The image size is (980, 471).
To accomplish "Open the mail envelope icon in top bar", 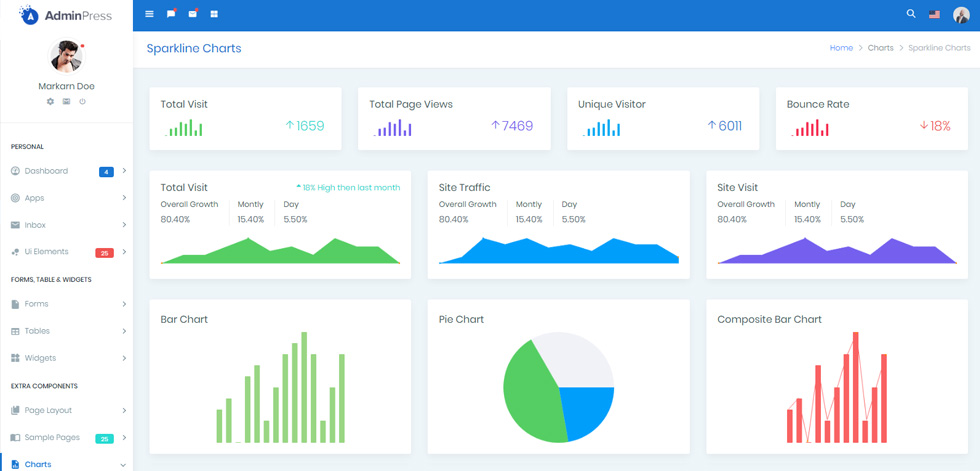I will 192,14.
